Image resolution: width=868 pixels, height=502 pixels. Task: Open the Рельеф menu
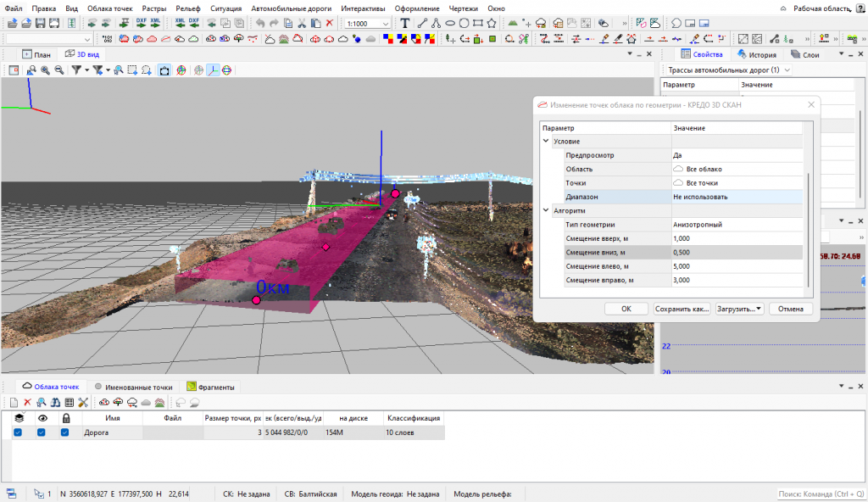[x=188, y=8]
